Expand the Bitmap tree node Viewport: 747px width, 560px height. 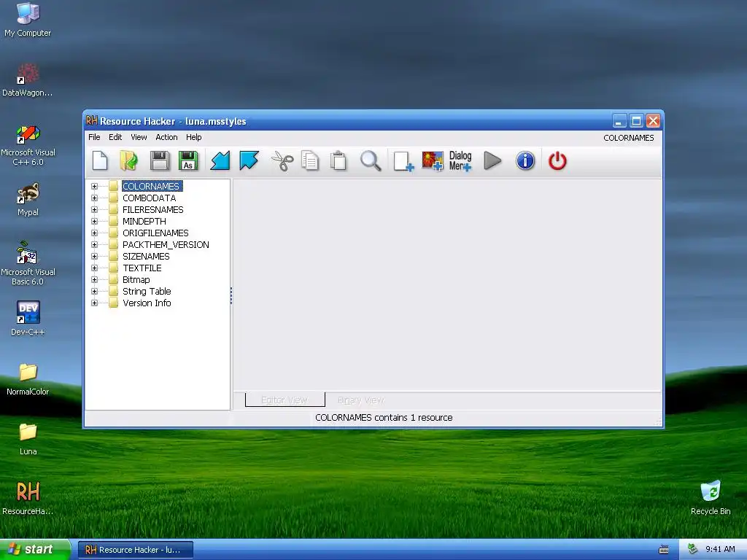point(94,279)
